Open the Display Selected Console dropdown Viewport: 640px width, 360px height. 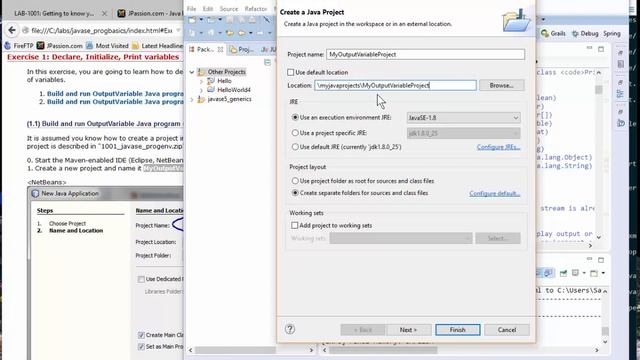(x=584, y=273)
